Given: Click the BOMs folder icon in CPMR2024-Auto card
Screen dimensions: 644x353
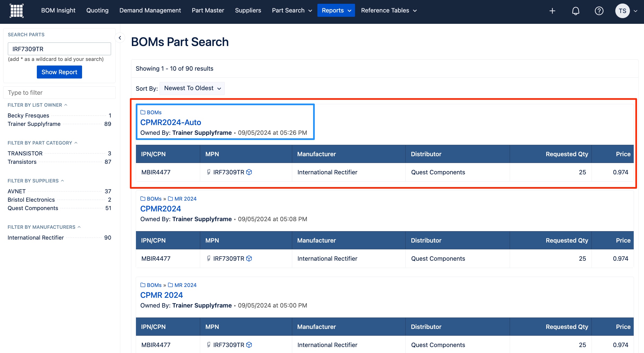Looking at the screenshot, I should tap(143, 112).
